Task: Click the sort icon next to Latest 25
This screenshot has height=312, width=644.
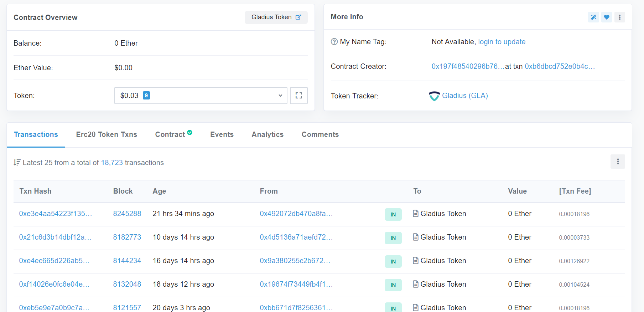Action: (x=17, y=163)
